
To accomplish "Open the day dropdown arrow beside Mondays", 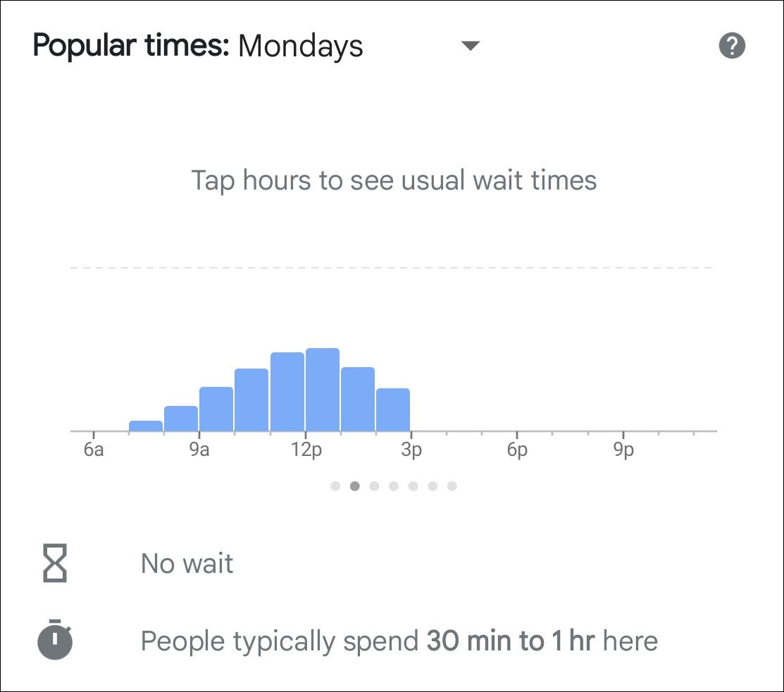I will tap(470, 47).
